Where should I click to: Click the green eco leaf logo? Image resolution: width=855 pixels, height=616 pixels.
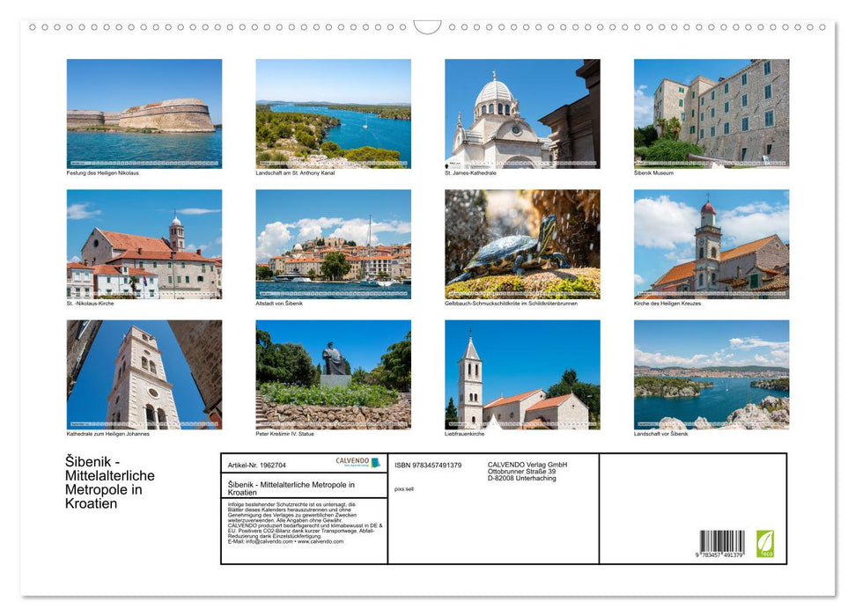763,543
